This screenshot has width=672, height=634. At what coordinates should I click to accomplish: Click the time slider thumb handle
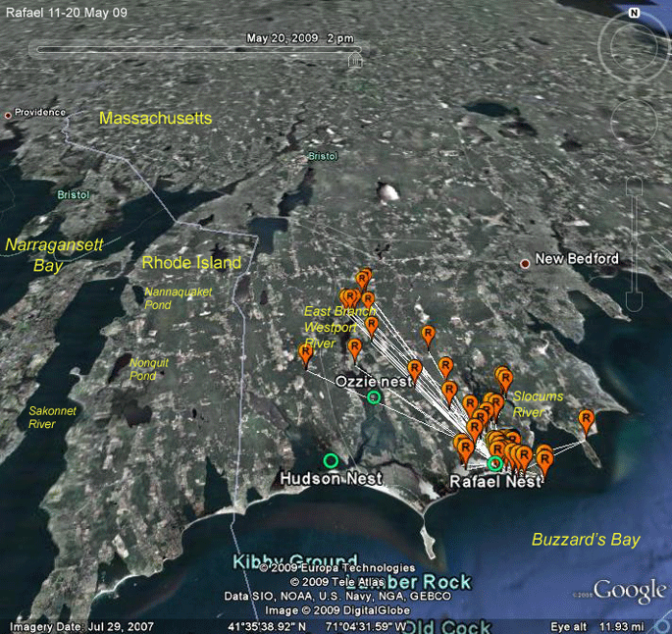355,59
